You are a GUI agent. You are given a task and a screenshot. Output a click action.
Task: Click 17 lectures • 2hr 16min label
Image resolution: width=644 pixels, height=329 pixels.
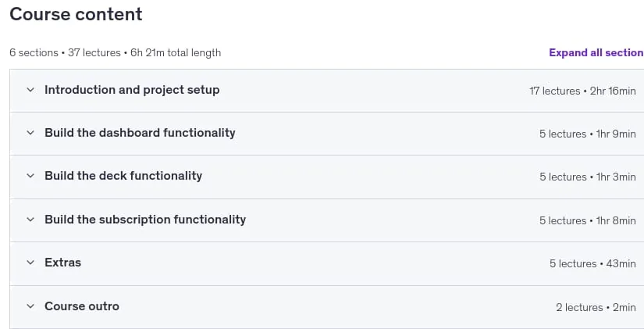click(x=582, y=91)
